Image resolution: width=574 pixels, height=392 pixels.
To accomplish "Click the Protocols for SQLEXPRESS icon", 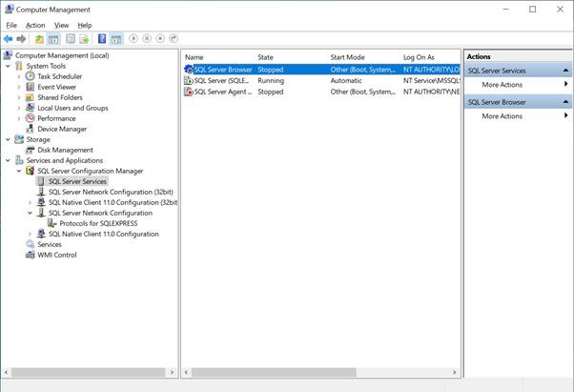I will pyautogui.click(x=52, y=223).
